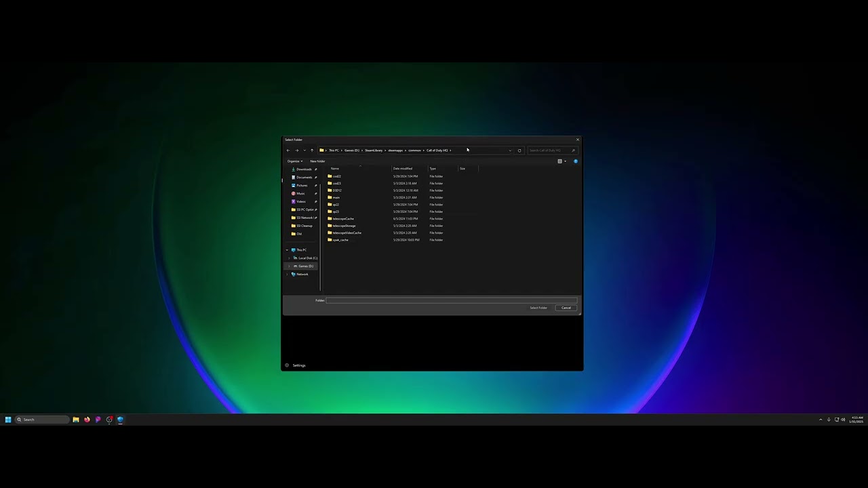Go back using the Back arrow
The image size is (868, 488).
coord(288,150)
